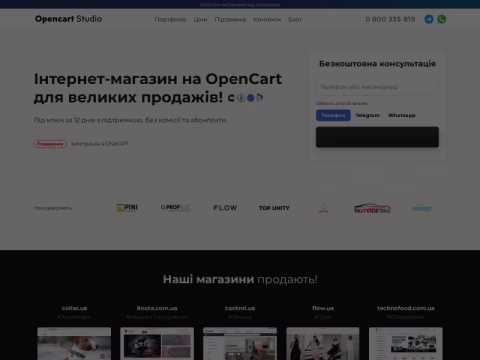Open collar.ua store screenshot thumbnail
Viewport: 480px width, 360px height.
tap(74, 343)
